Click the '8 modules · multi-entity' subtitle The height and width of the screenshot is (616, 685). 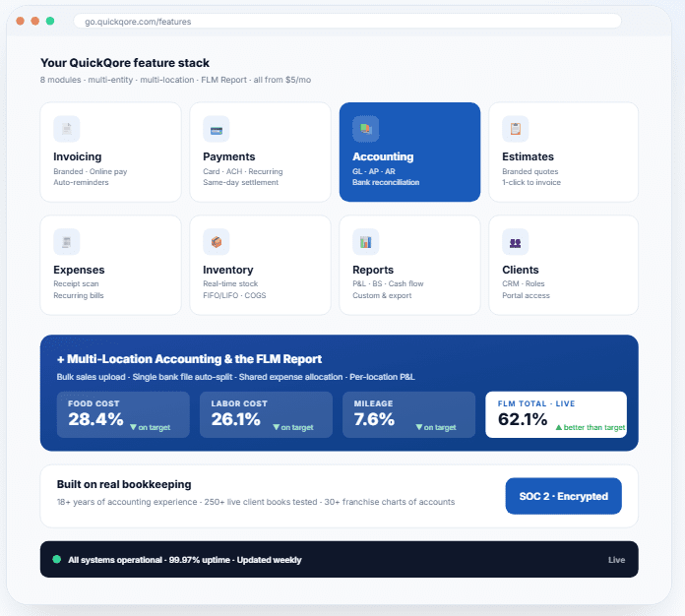click(175, 80)
